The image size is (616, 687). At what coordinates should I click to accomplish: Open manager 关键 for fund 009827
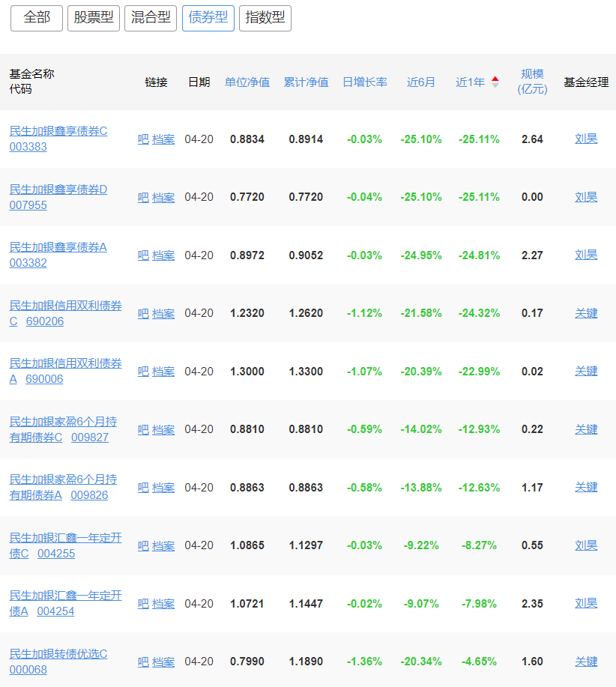pyautogui.click(x=586, y=429)
